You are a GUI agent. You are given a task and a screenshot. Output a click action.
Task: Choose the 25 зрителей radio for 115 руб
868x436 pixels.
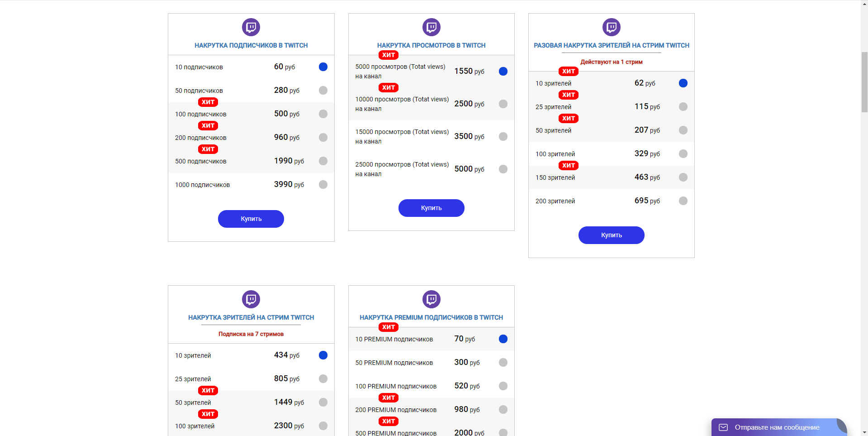683,107
